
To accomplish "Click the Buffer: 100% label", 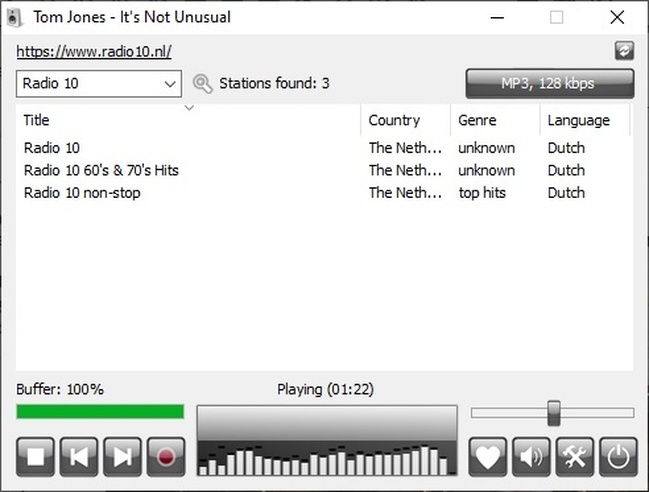I will (x=60, y=390).
